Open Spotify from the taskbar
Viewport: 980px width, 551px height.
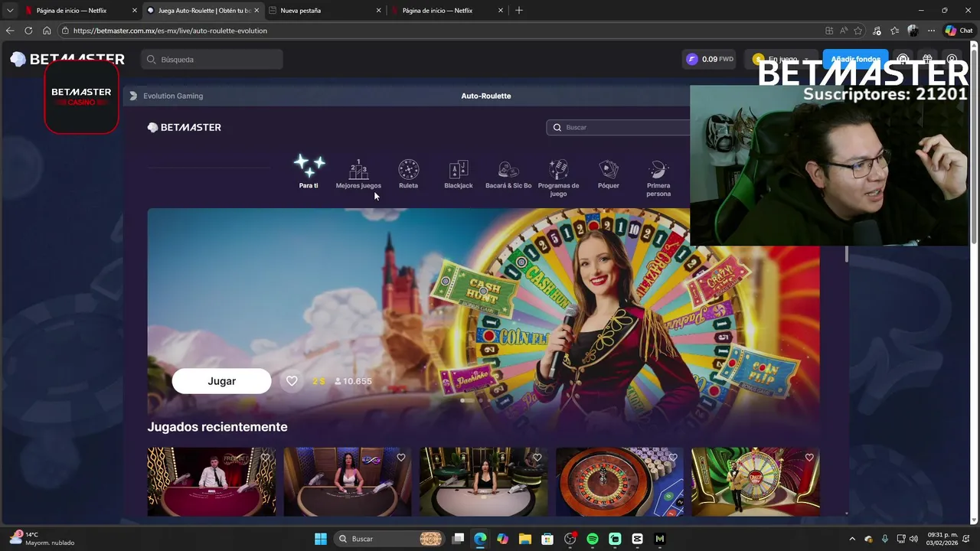[x=593, y=539]
